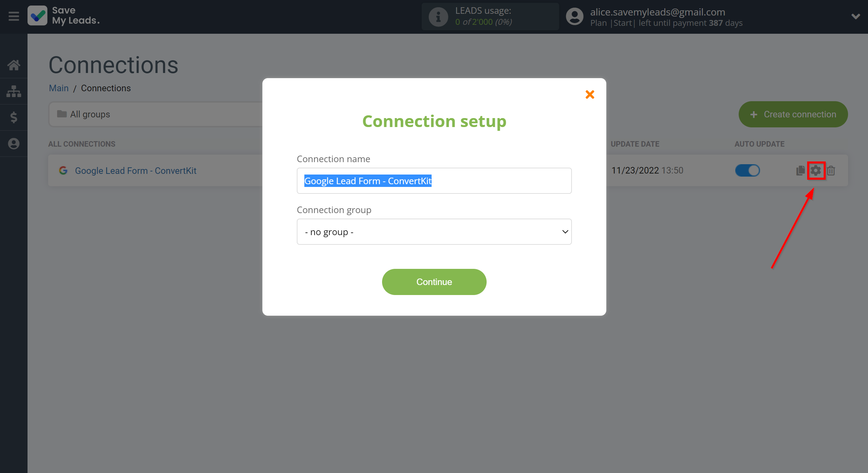Click the orange close dialog button
The width and height of the screenshot is (868, 473).
[590, 94]
